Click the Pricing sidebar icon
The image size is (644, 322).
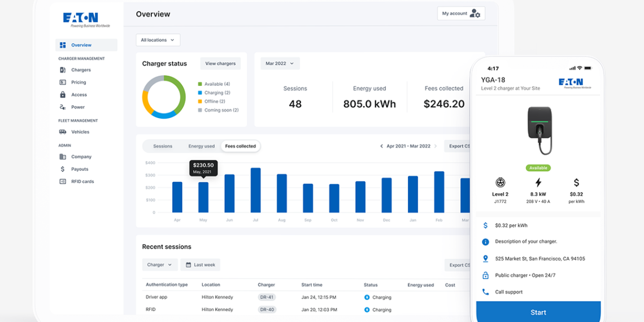63,82
